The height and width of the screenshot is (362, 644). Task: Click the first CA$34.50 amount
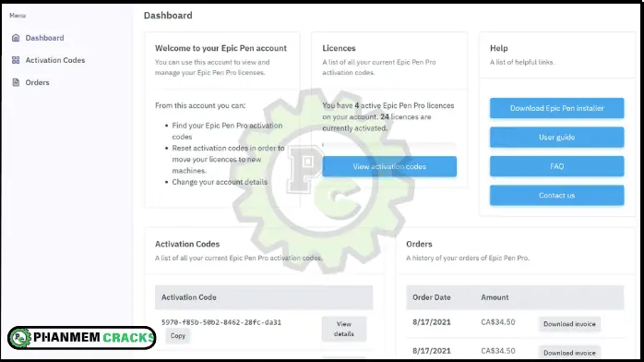pos(498,321)
